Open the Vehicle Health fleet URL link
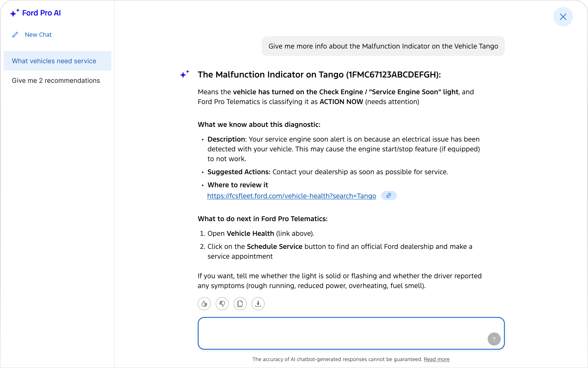This screenshot has height=368, width=588. pos(291,196)
